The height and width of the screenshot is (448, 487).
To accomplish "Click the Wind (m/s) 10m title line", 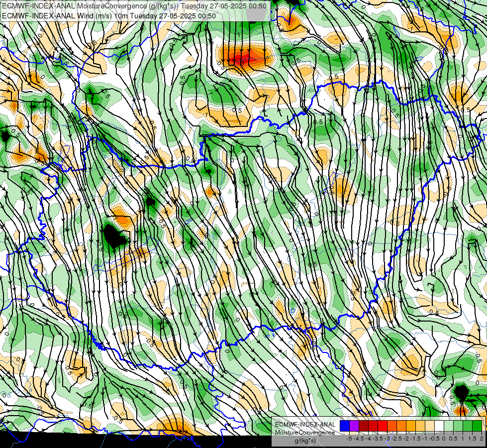I will point(109,15).
